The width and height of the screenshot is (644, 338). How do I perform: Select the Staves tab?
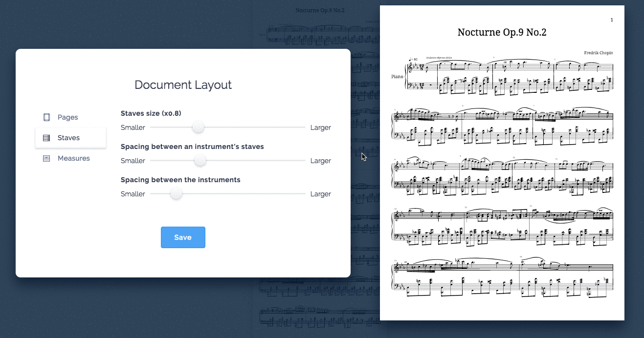click(70, 138)
